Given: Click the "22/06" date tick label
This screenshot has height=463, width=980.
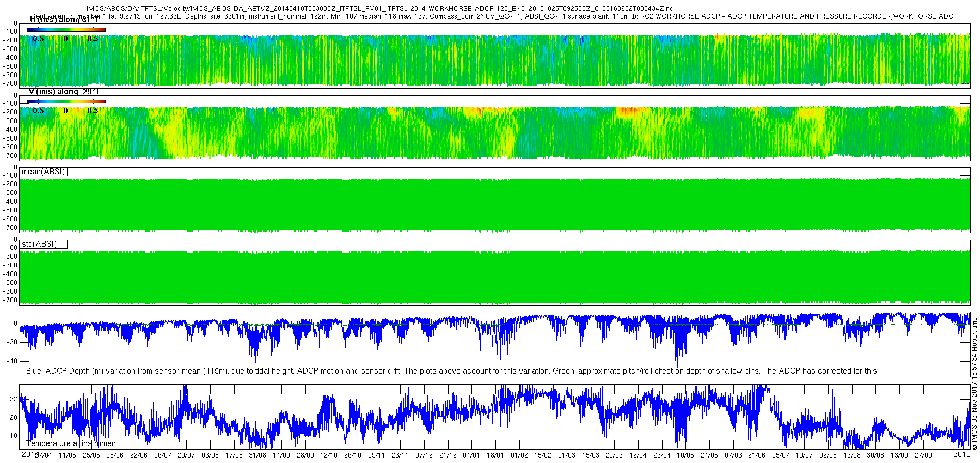Looking at the screenshot, I should pyautogui.click(x=139, y=455).
